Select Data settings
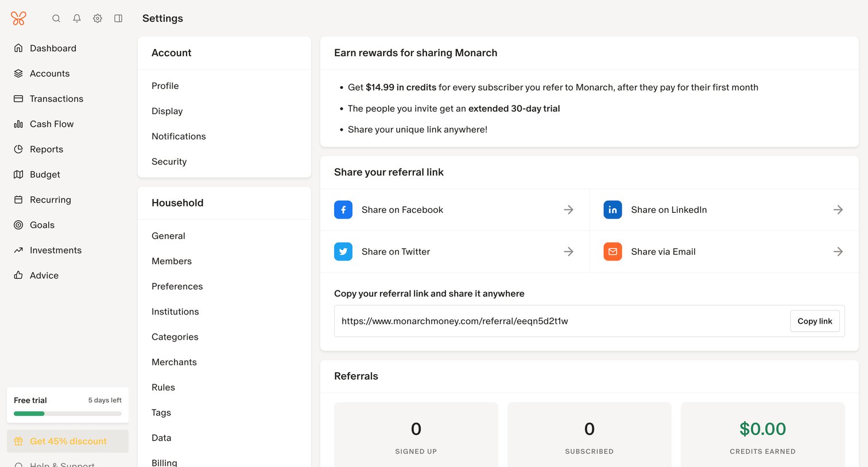The height and width of the screenshot is (467, 868). click(x=224, y=438)
